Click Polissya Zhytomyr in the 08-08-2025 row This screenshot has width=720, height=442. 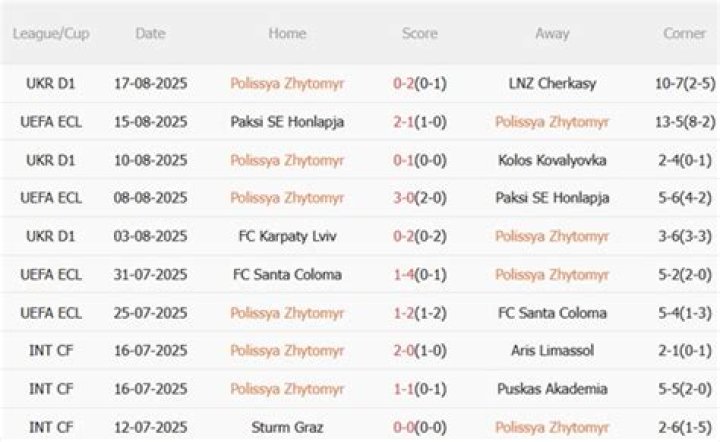pos(287,198)
